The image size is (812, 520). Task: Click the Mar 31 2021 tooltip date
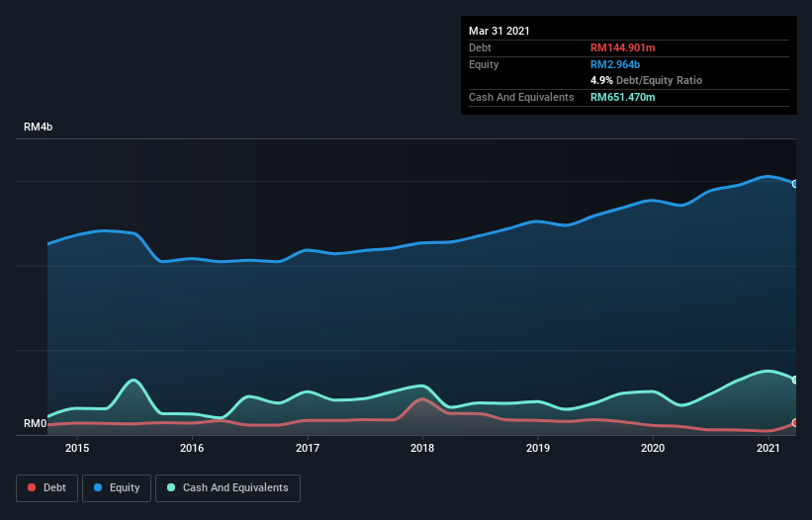(499, 31)
